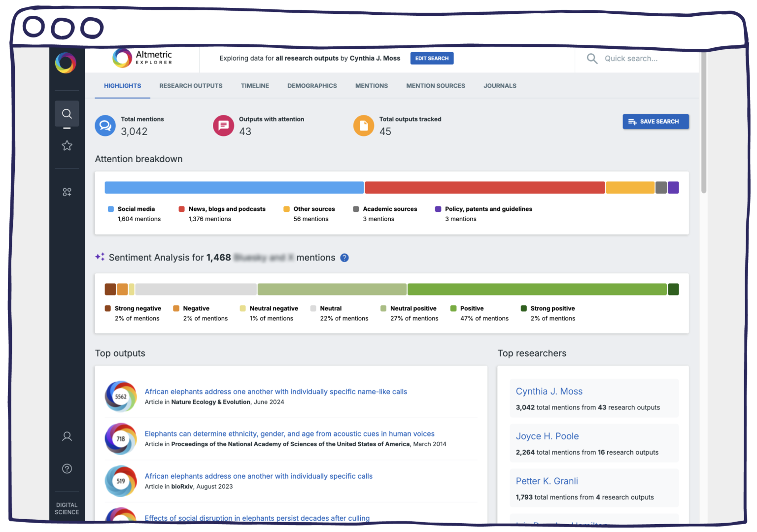Click the red News, blogs and podcasts bar segment
The height and width of the screenshot is (532, 757).
tap(484, 188)
